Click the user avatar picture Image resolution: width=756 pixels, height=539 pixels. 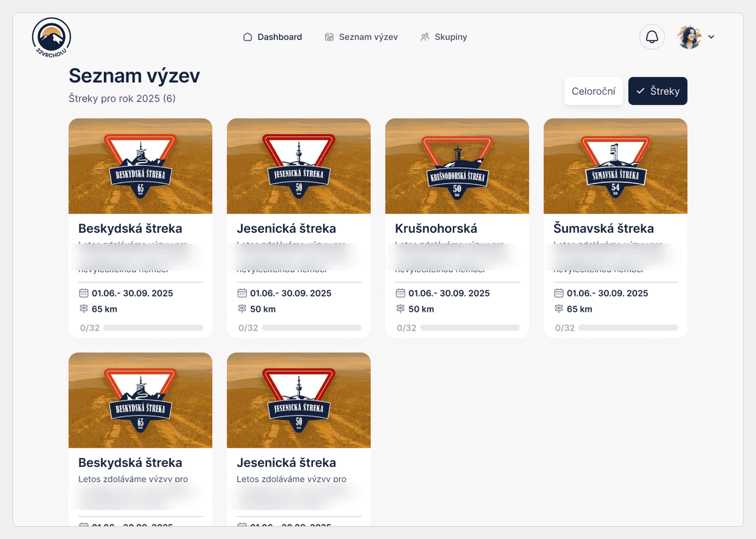pos(689,37)
